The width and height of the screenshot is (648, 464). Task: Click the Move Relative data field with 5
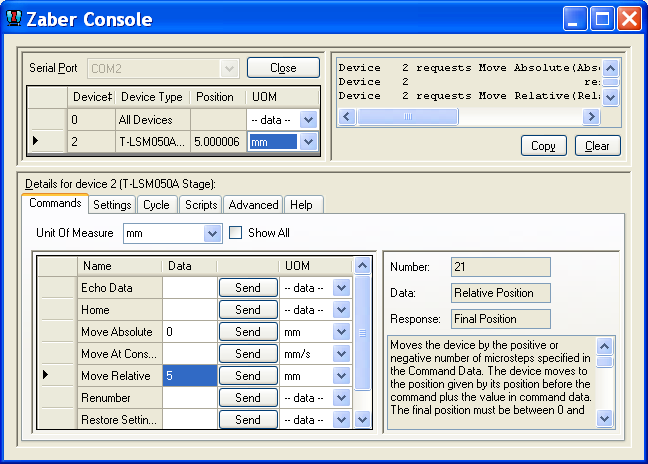(x=190, y=376)
